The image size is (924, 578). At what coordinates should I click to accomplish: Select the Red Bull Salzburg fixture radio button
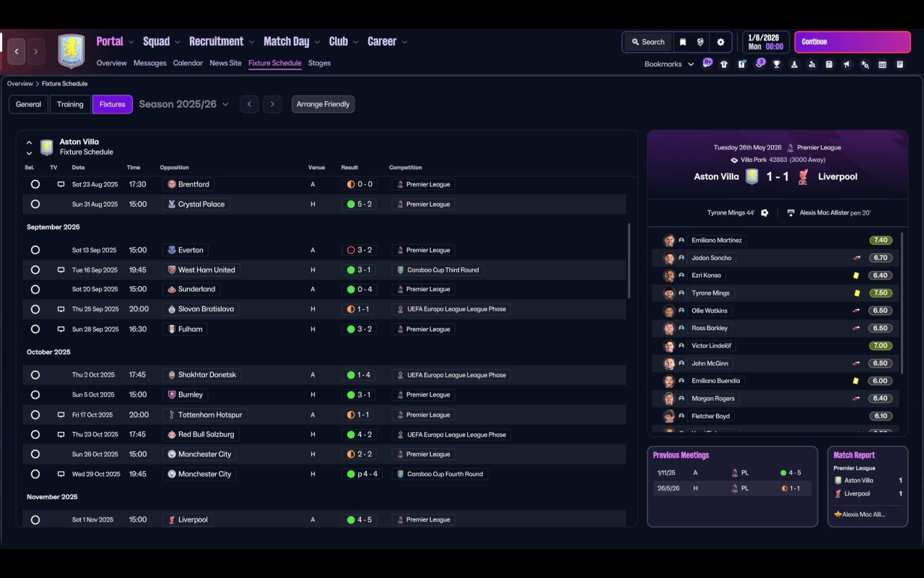click(x=35, y=434)
